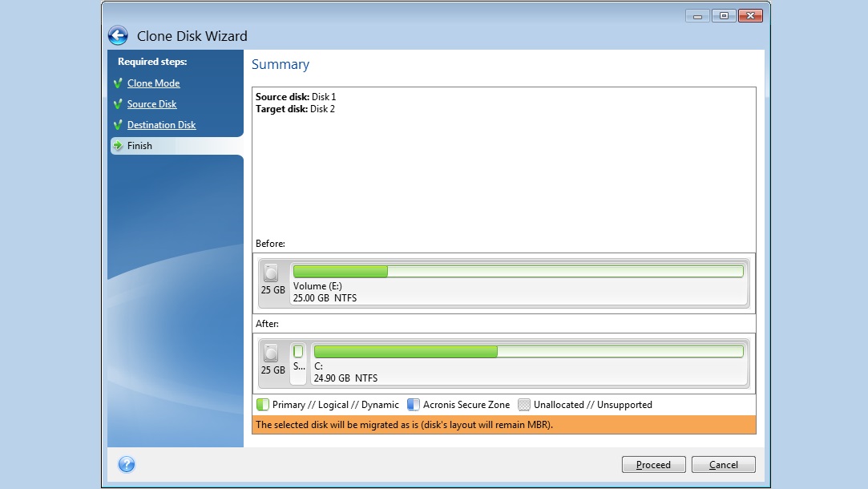Click the 'Before:' label
This screenshot has width=868, height=489.
tap(270, 244)
